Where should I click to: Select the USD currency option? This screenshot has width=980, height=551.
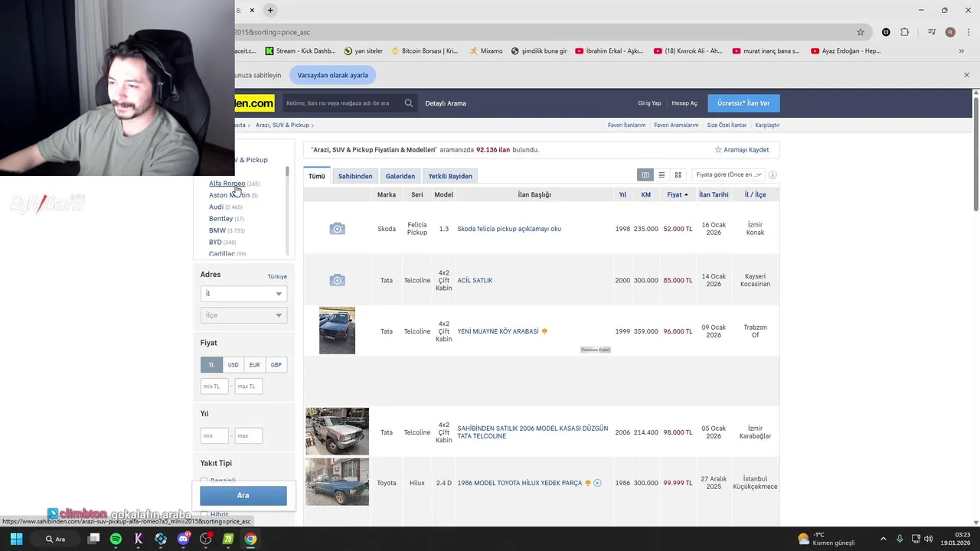click(x=233, y=365)
